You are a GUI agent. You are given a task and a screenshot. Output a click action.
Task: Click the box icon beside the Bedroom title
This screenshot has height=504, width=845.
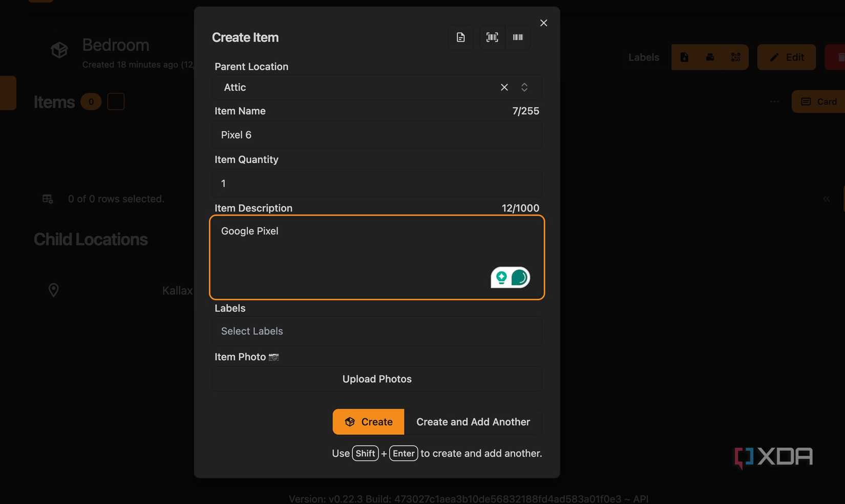59,50
